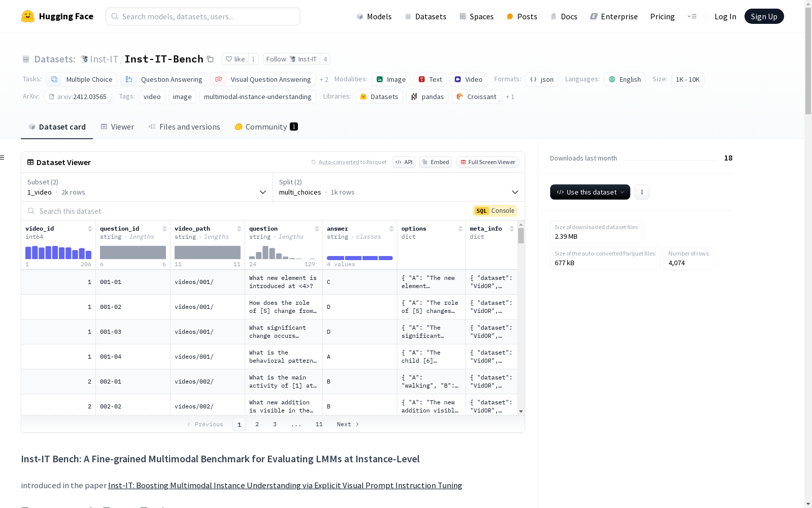Select the Visual Question Answering tag
Screen dimensions: 812x508
click(x=263, y=79)
